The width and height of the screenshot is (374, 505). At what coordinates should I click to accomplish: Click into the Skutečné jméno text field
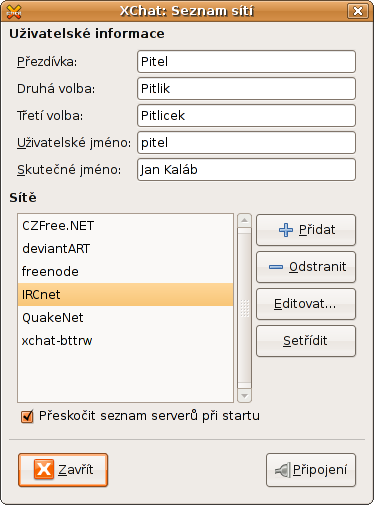[246, 169]
